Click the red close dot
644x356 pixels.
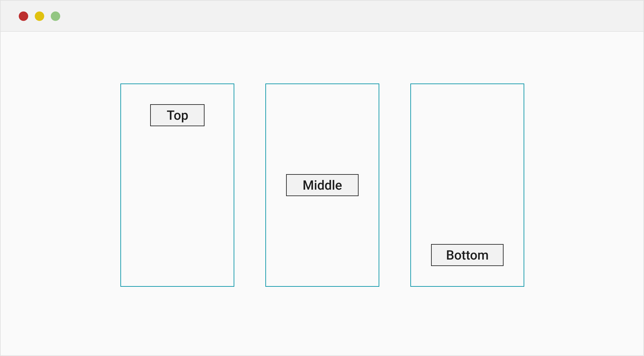(x=24, y=16)
